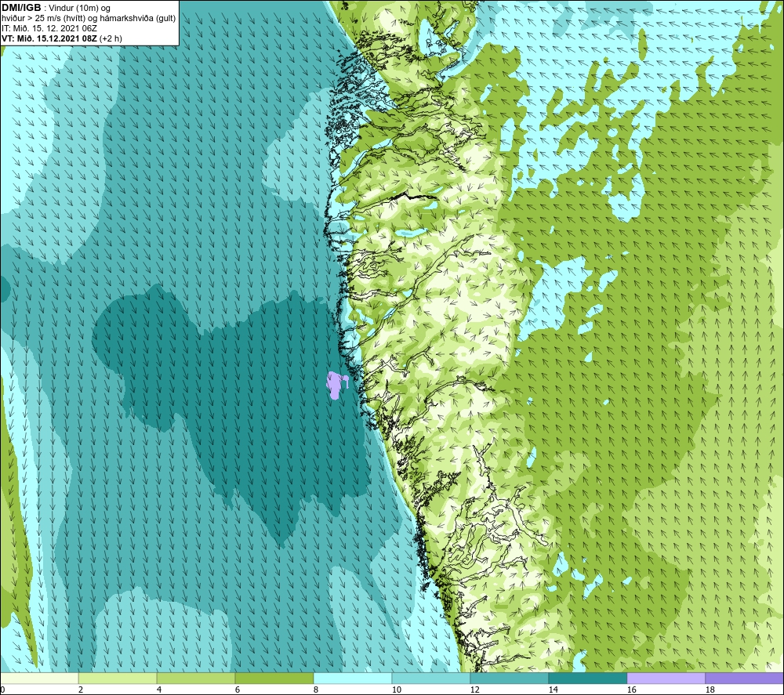Click the olive green 6–8 m/s swatch
This screenshot has height=695, width=784.
coord(274,678)
